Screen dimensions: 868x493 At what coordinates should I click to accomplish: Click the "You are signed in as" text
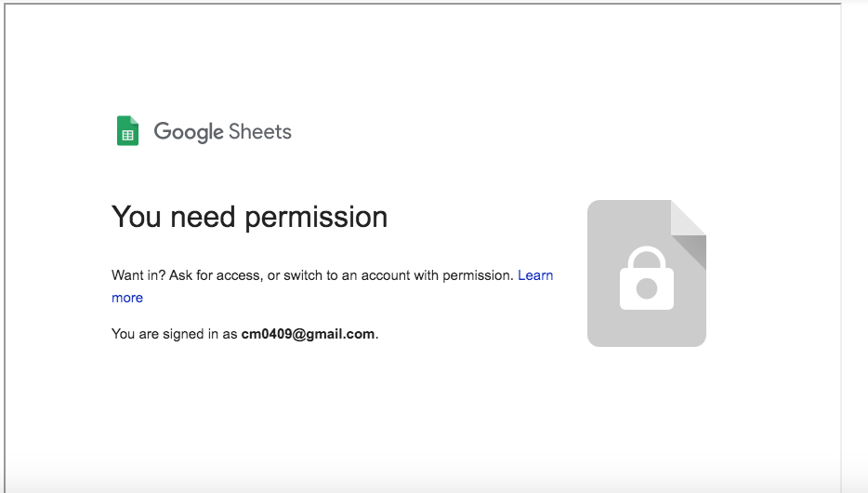174,334
